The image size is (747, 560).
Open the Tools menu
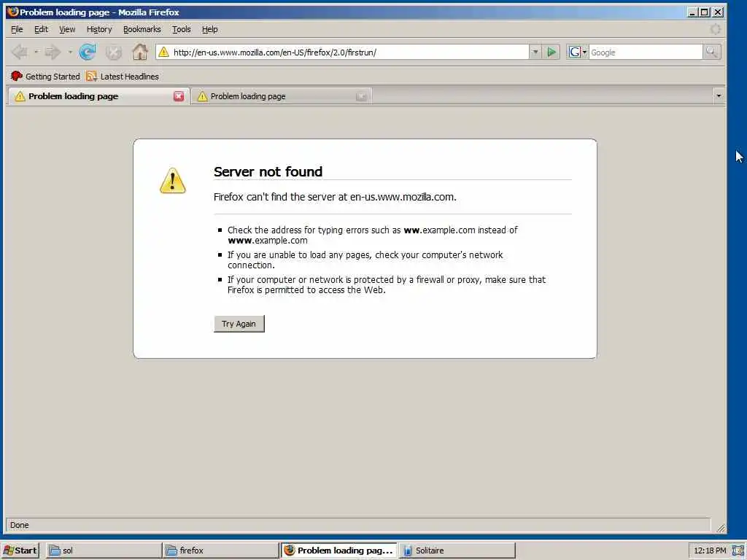pos(181,29)
